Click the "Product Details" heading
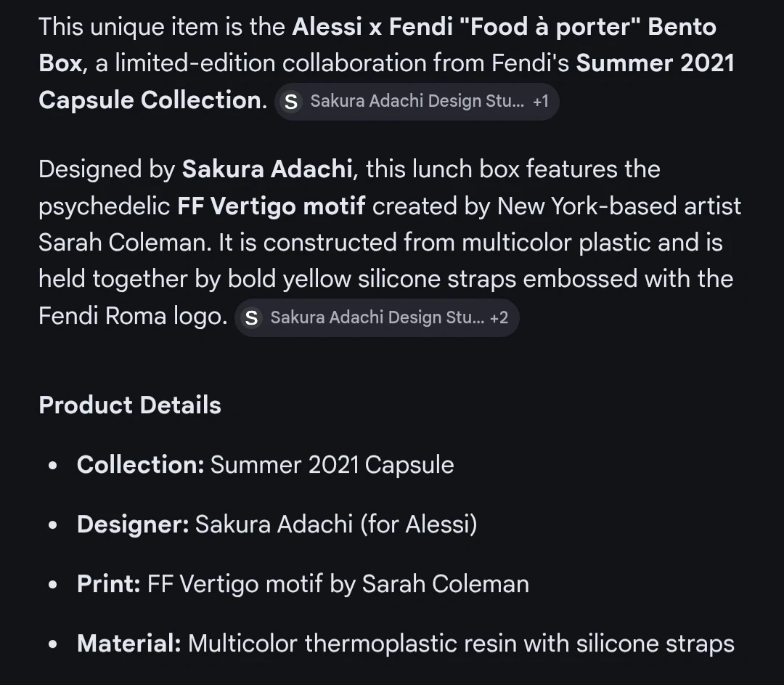This screenshot has width=784, height=685. click(130, 405)
